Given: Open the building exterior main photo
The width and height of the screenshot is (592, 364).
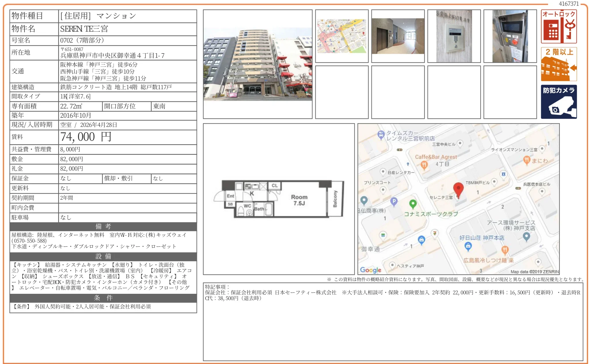Looking at the screenshot, I should coord(258,64).
